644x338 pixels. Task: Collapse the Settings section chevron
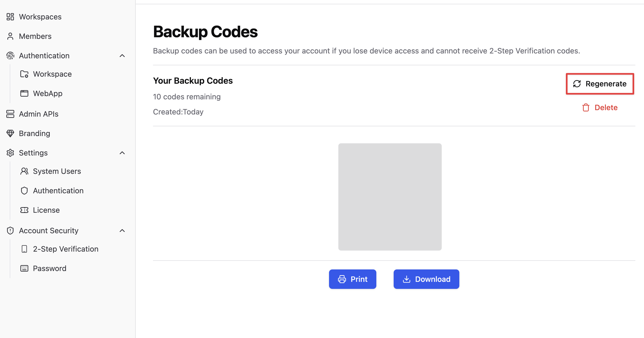tap(122, 153)
